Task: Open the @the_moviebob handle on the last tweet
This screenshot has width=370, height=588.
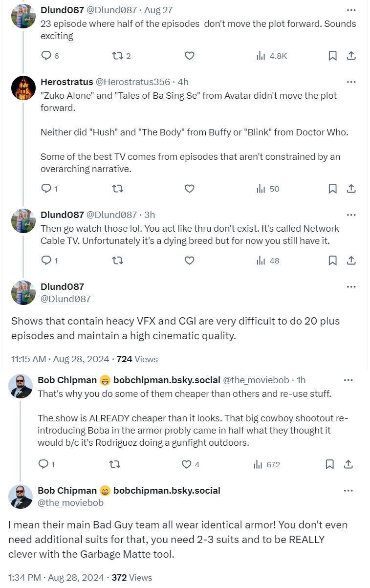Action: click(70, 502)
